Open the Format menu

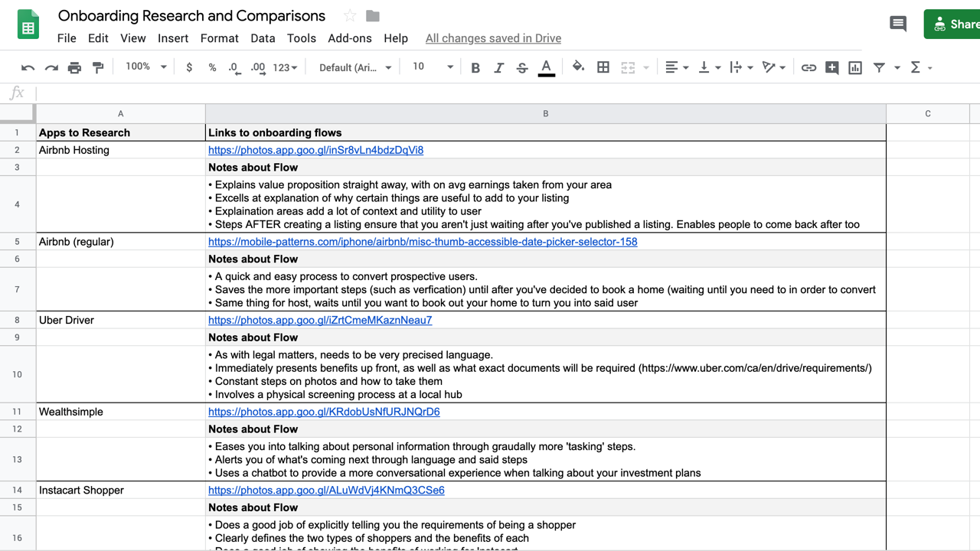click(x=220, y=38)
